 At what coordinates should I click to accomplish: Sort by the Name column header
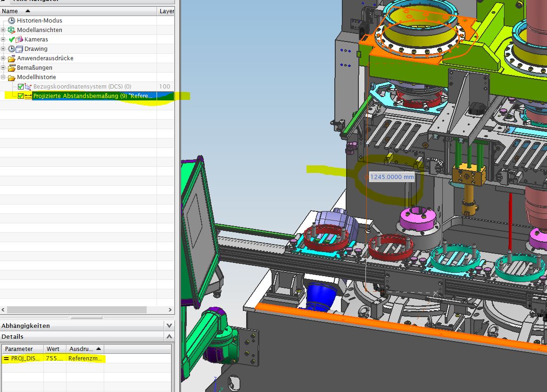[x=78, y=11]
